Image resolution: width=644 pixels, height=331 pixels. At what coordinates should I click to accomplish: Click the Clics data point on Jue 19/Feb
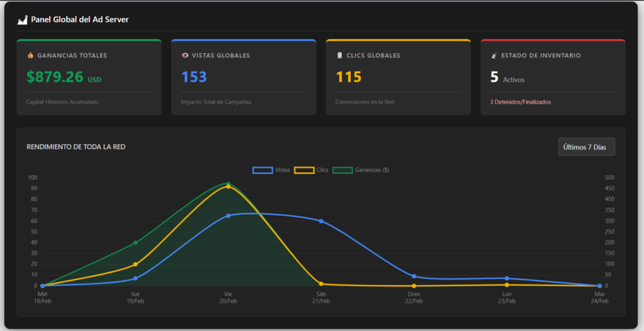click(x=135, y=264)
